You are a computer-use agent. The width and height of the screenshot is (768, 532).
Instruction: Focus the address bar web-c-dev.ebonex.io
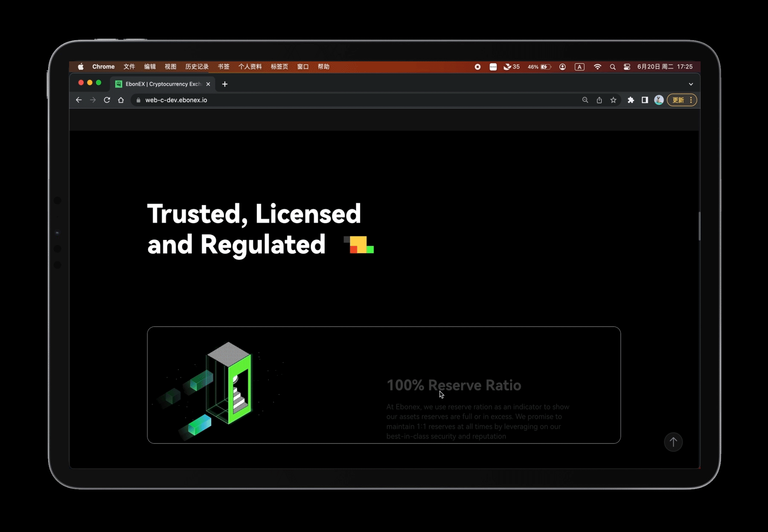(176, 100)
